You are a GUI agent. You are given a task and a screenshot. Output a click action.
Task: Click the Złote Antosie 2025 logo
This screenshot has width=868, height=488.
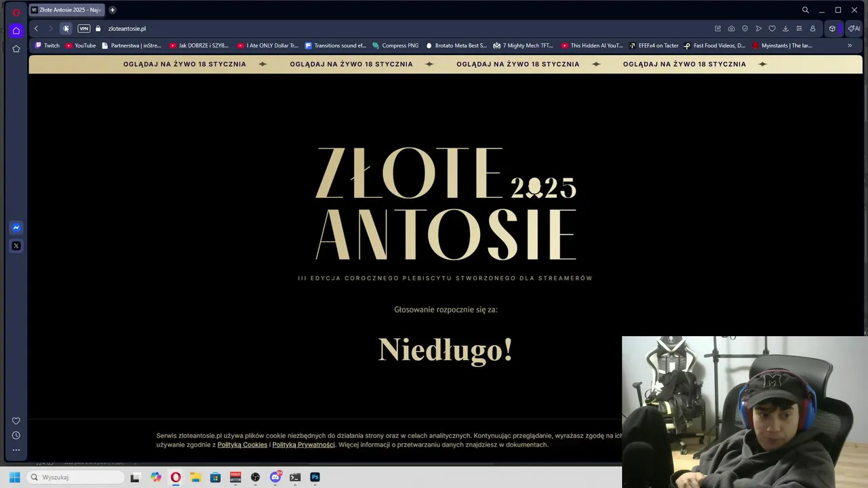[x=446, y=204]
